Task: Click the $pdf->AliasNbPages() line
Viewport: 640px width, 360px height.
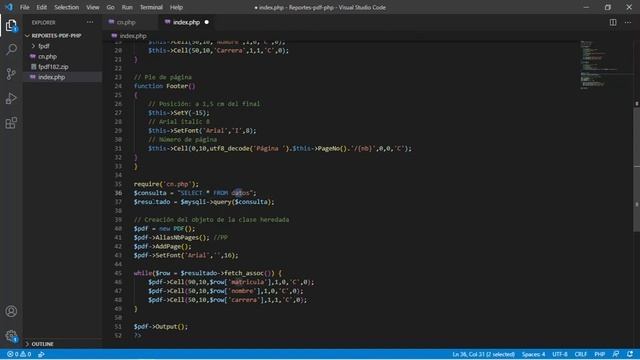Action: click(181, 238)
